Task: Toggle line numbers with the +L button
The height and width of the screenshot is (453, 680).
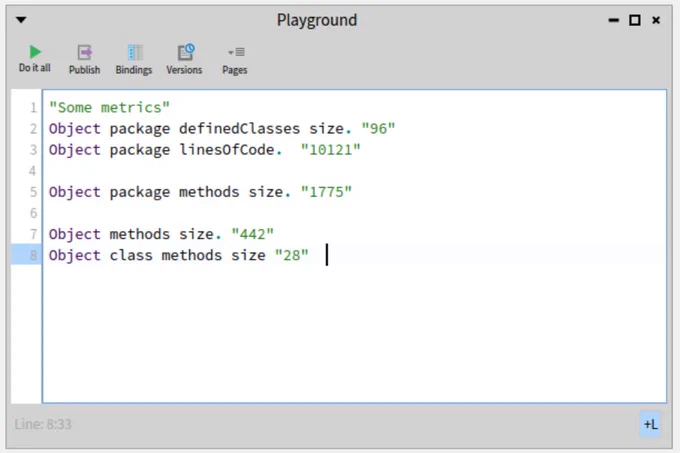Action: 650,424
